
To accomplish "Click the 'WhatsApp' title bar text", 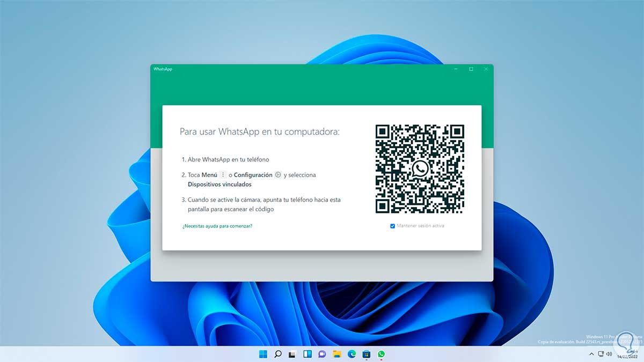I will 163,69.
